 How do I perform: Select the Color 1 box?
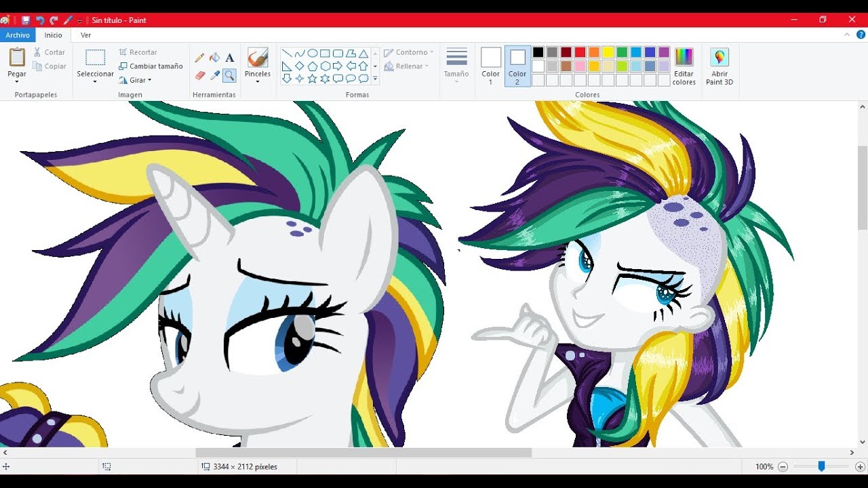490,66
